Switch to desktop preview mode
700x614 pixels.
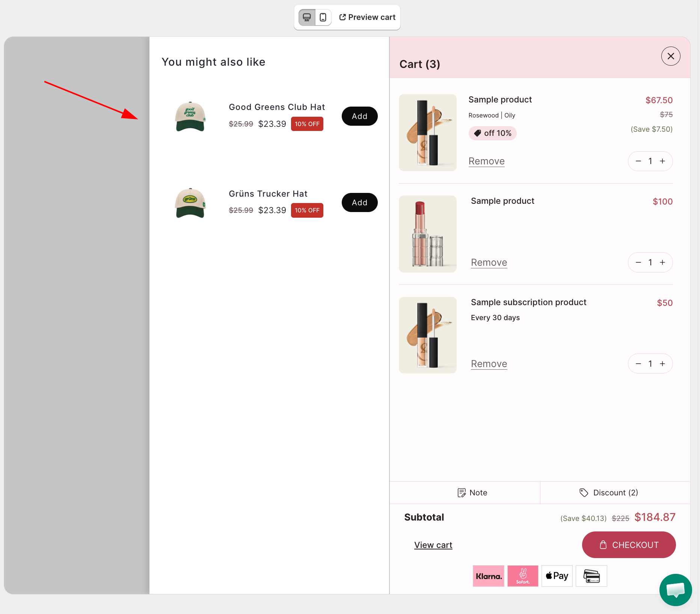pos(307,17)
